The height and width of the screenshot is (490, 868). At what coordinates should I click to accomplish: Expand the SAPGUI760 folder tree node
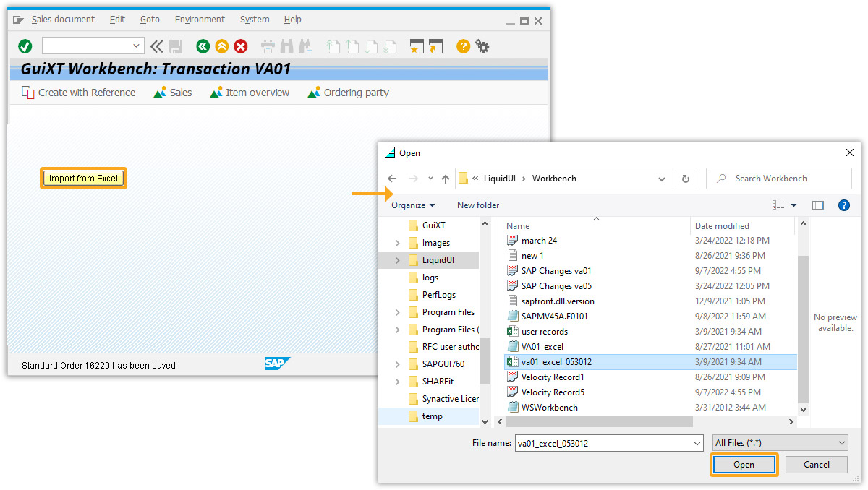(x=397, y=364)
